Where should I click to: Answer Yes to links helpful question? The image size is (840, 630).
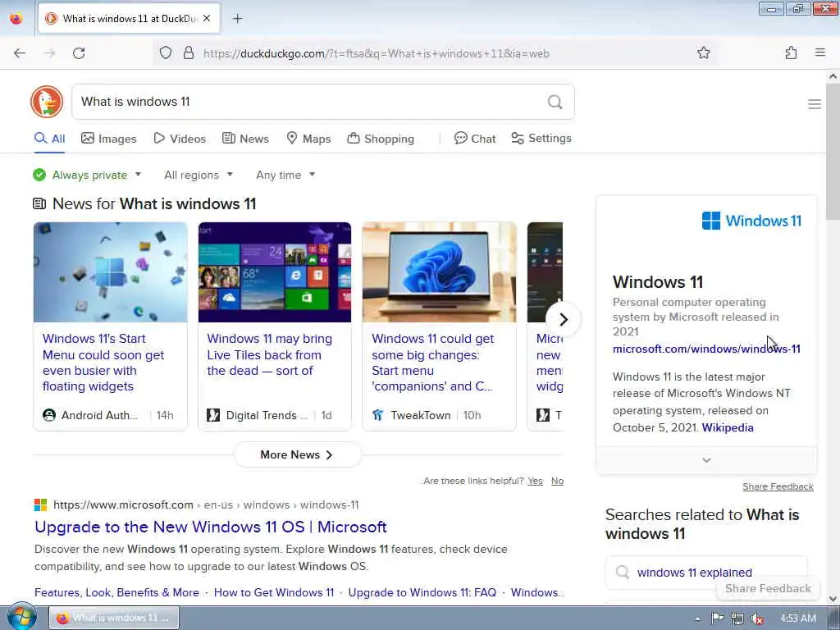[x=535, y=481]
